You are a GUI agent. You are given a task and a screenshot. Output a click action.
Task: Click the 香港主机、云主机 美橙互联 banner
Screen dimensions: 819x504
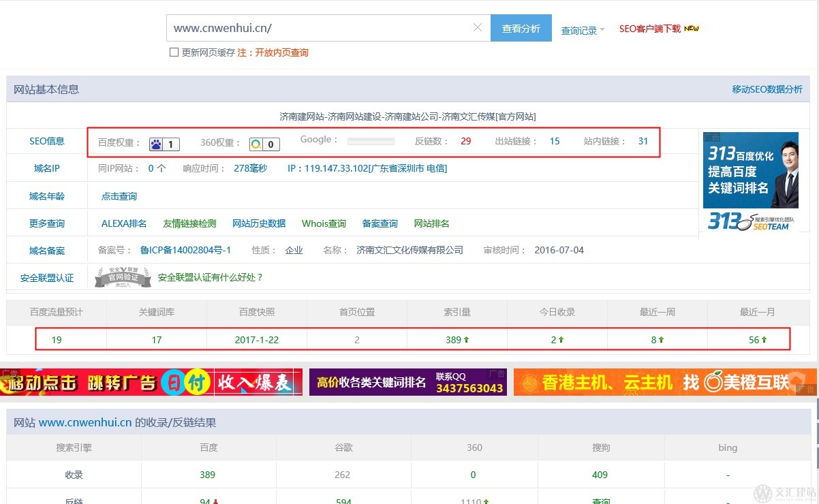coord(665,382)
